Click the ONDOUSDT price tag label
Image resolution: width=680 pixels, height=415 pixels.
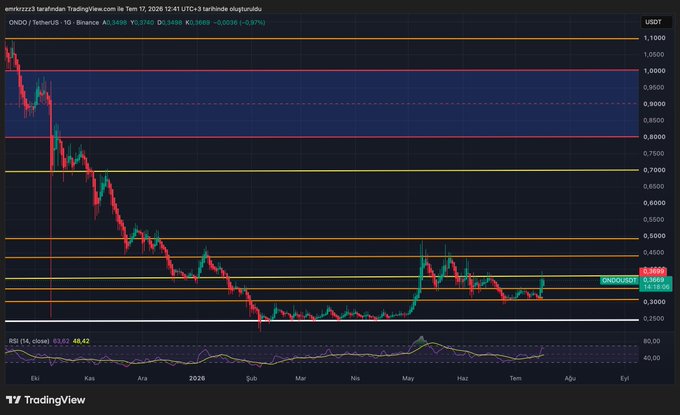tap(619, 281)
